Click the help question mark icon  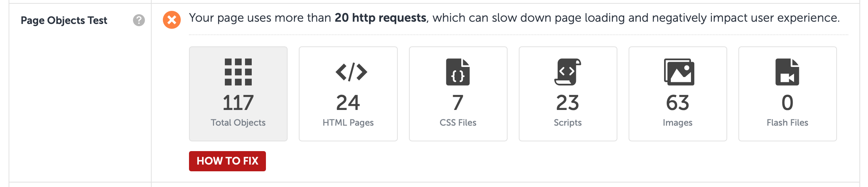click(139, 20)
